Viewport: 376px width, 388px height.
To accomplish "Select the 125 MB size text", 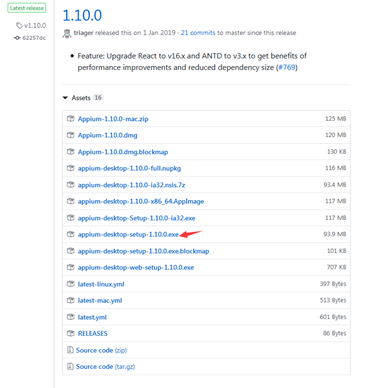I will click(336, 119).
